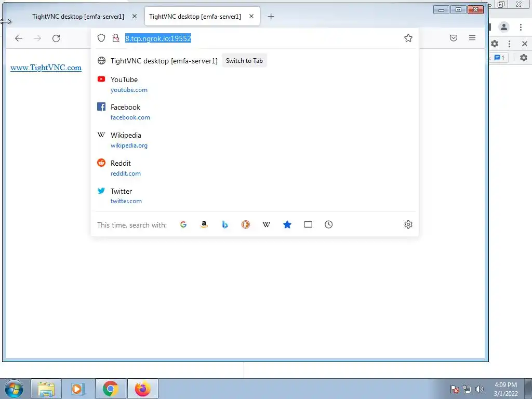Open Firefox application hamburger menu

472,38
